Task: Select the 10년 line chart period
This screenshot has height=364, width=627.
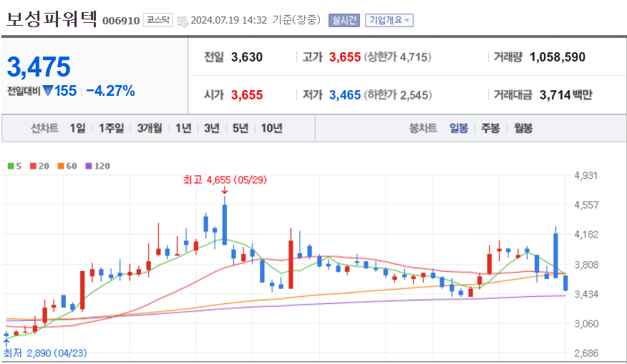Action: (x=271, y=128)
